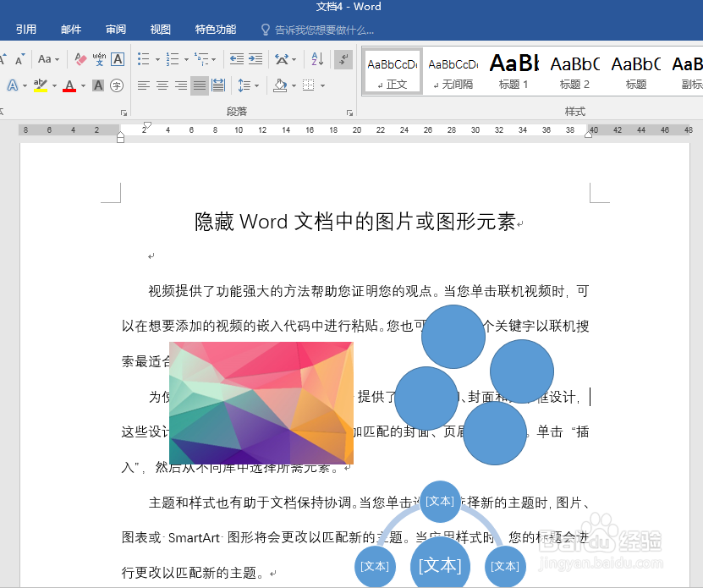Viewport: 703px width, 588px height.
Task: Expand shading color dropdown arrow
Action: coord(294,85)
